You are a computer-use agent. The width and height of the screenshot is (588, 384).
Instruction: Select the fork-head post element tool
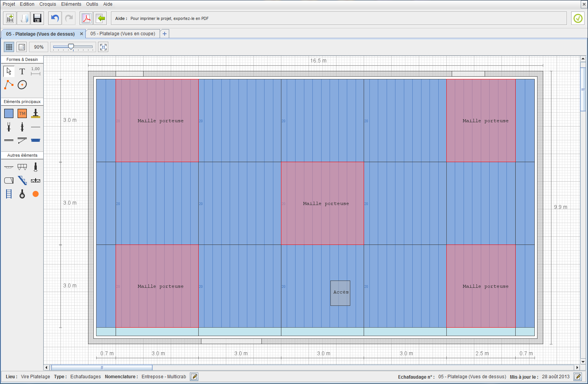click(9, 127)
